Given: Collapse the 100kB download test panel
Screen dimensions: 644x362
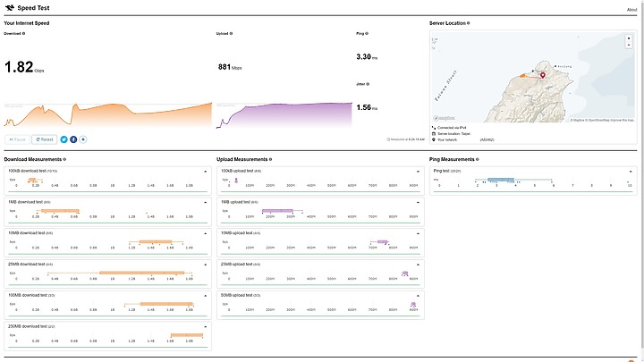Looking at the screenshot, I should 206,171.
